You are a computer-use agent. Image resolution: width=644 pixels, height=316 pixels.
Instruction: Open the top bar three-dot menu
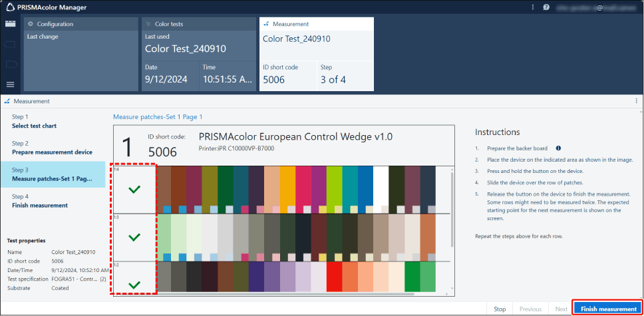click(x=532, y=7)
